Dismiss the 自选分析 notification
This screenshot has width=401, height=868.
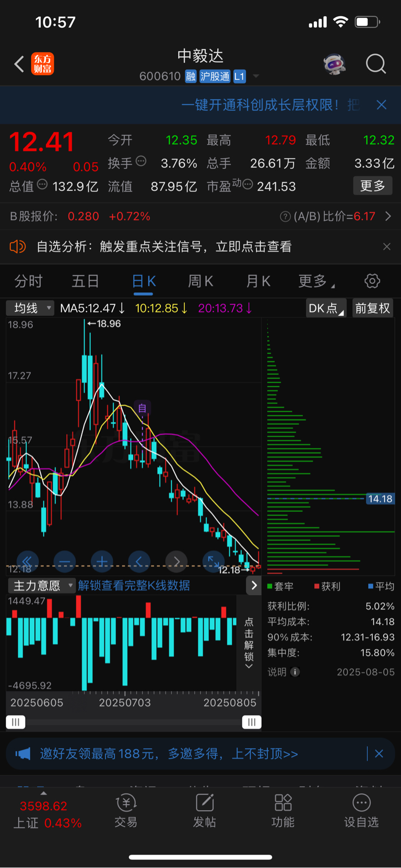387,246
